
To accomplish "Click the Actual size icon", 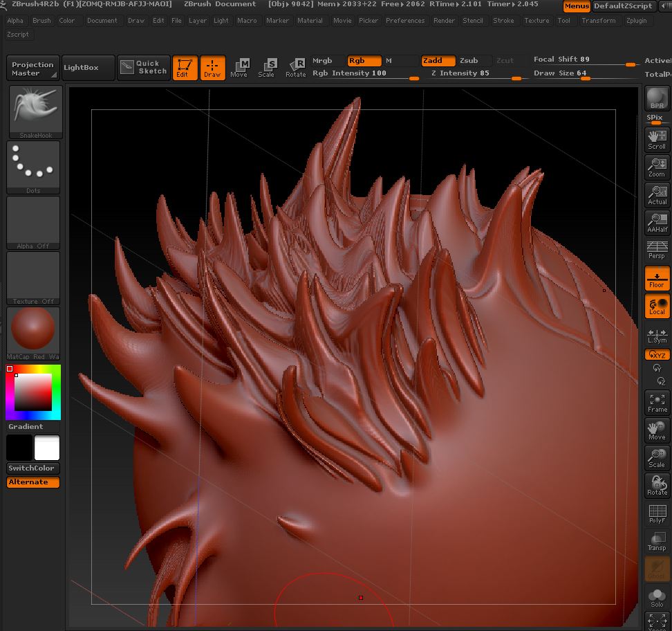I will click(x=657, y=195).
